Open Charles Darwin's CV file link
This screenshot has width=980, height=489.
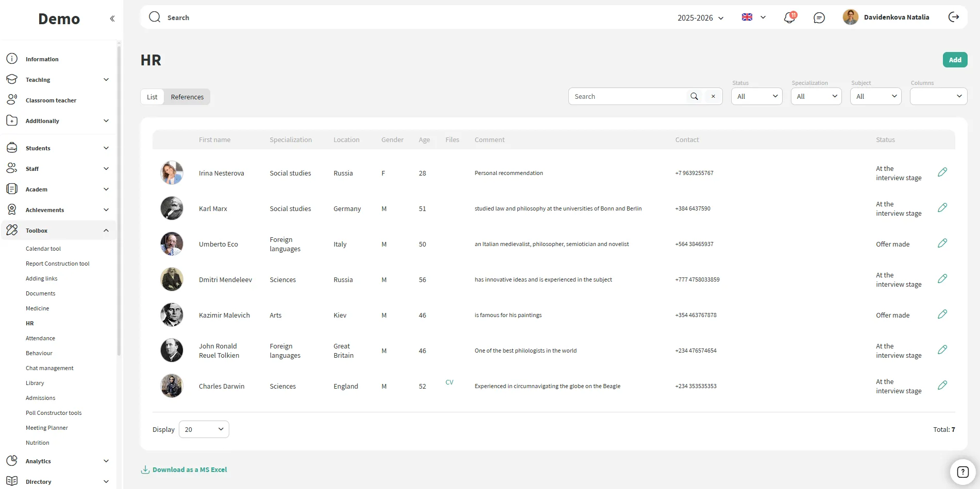click(449, 382)
